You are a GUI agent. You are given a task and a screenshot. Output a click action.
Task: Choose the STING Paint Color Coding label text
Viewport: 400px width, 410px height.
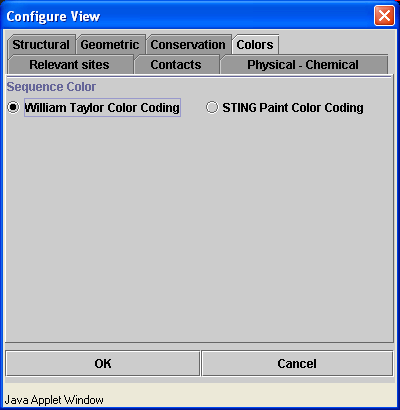(x=293, y=107)
